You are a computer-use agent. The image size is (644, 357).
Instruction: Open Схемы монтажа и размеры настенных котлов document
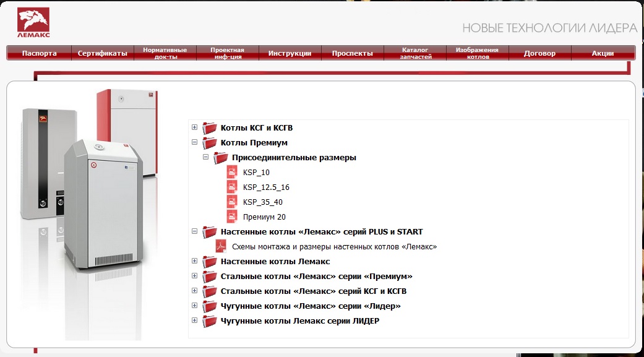coord(334,246)
